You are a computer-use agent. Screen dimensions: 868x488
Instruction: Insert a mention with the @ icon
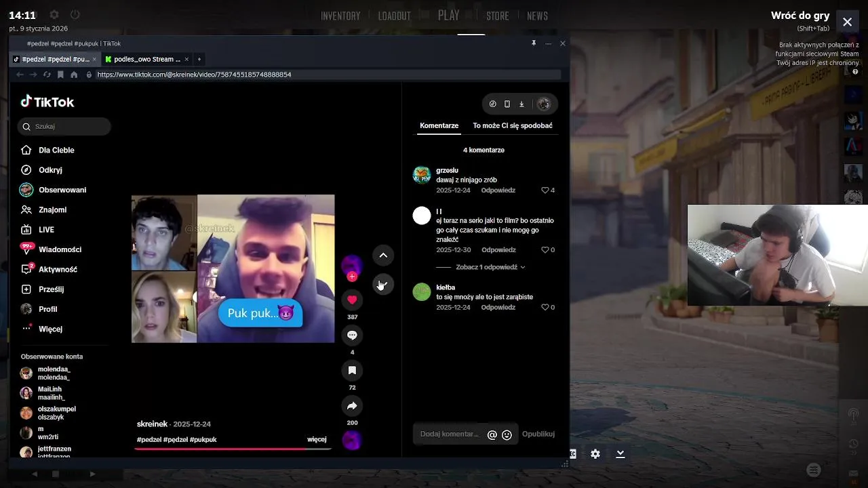[x=492, y=434]
